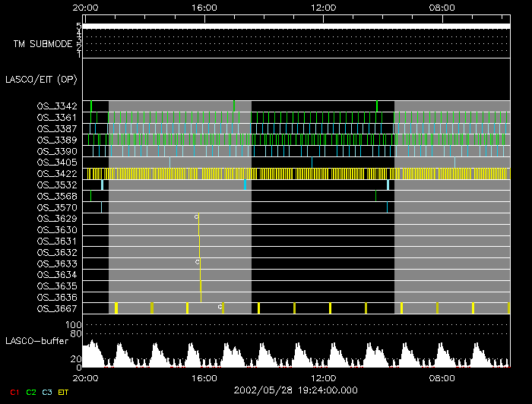Select the LASCO-buffer plot label

point(37,341)
